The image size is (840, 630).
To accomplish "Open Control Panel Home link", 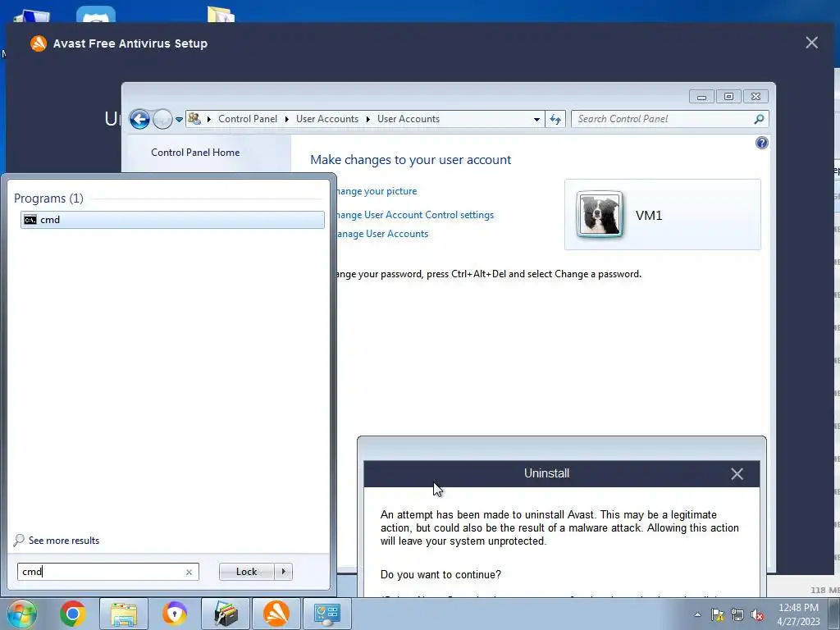I will [195, 152].
